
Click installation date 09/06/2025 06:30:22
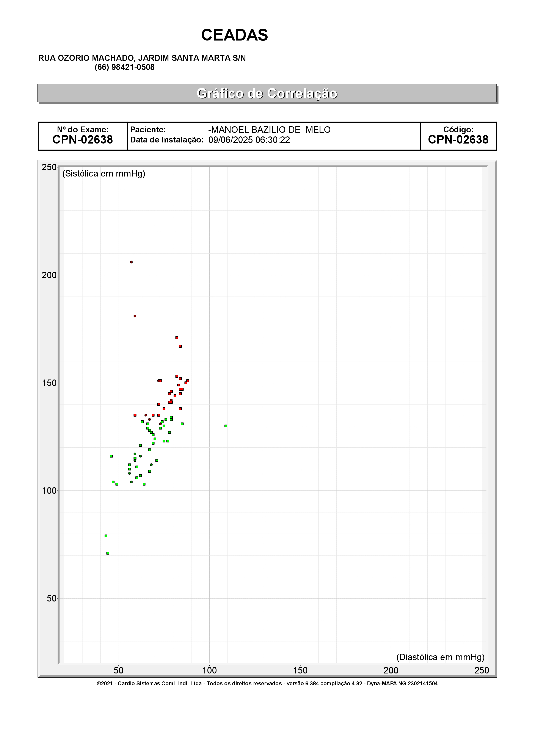coord(249,140)
